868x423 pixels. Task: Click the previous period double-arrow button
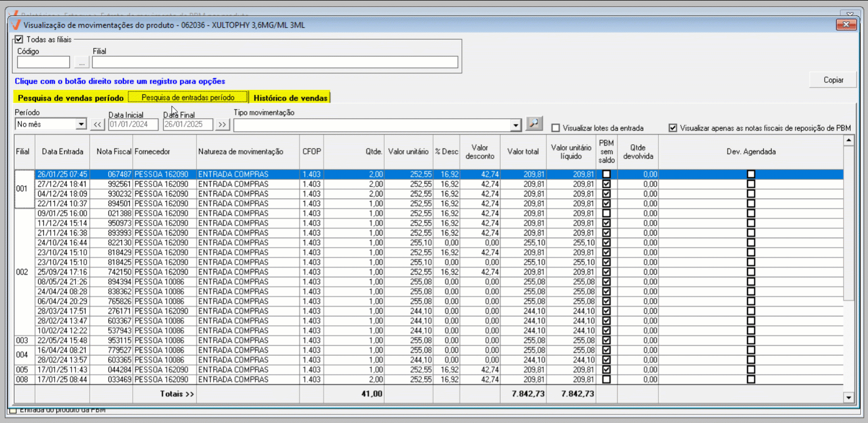point(97,125)
